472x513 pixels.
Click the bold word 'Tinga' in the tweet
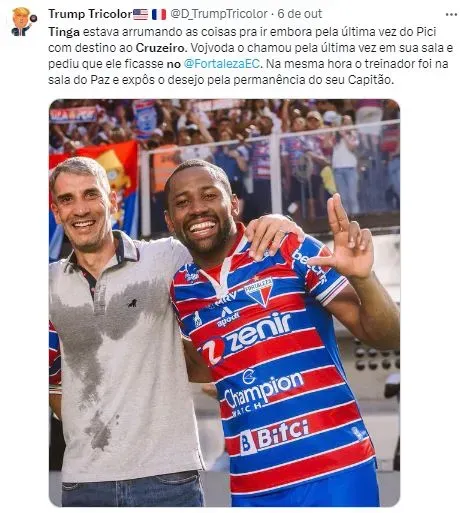coord(64,32)
